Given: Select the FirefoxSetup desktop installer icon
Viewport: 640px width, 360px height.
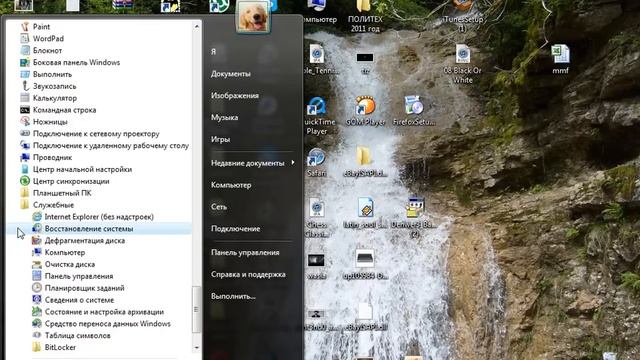Looking at the screenshot, I should point(414,111).
